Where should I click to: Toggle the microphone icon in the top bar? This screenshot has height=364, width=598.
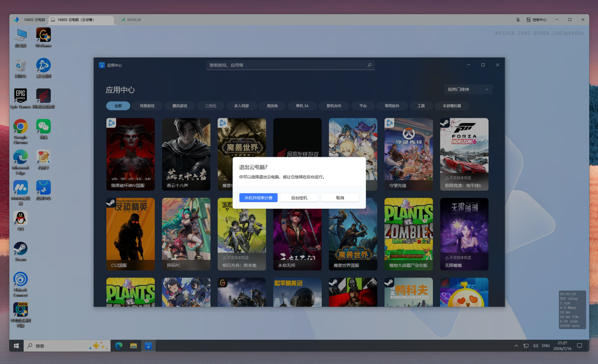pyautogui.click(x=517, y=19)
